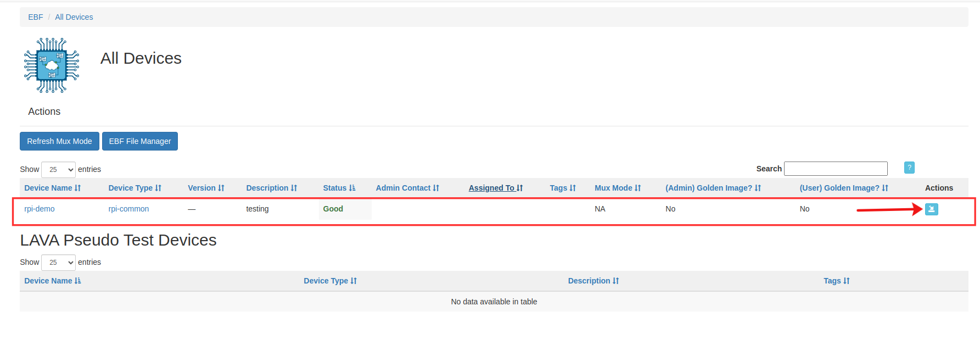Sort LAVA table by Tags
Image resolution: width=980 pixels, height=356 pixels.
pos(837,281)
